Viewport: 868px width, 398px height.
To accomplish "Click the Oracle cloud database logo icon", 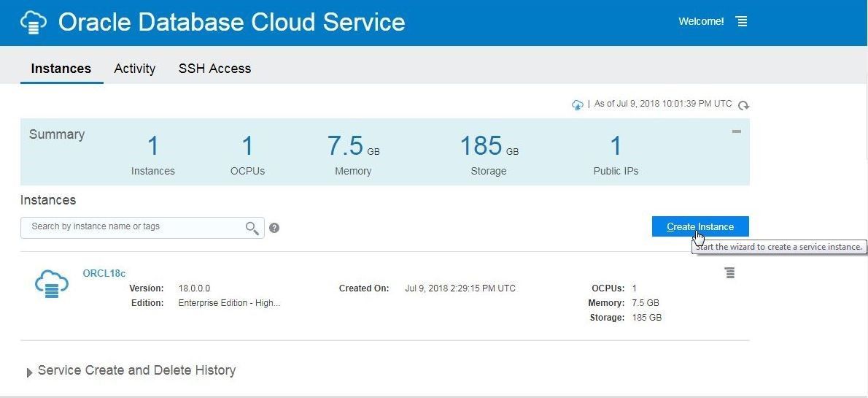I will [34, 22].
